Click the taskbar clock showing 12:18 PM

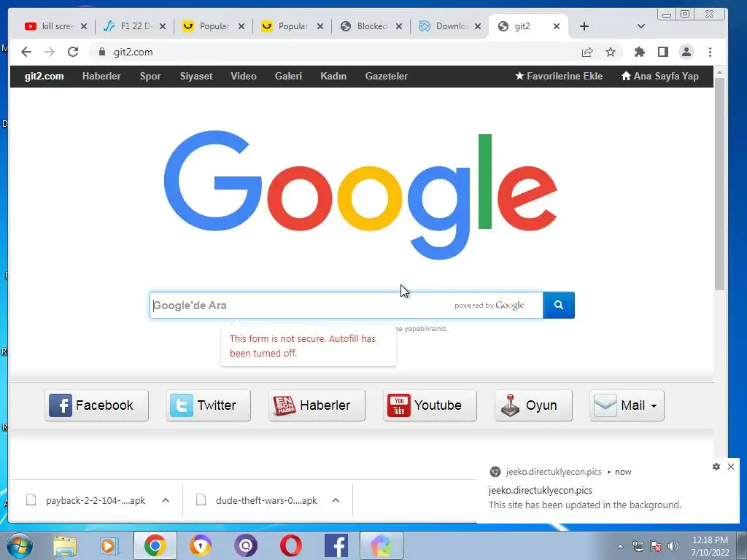tap(710, 546)
